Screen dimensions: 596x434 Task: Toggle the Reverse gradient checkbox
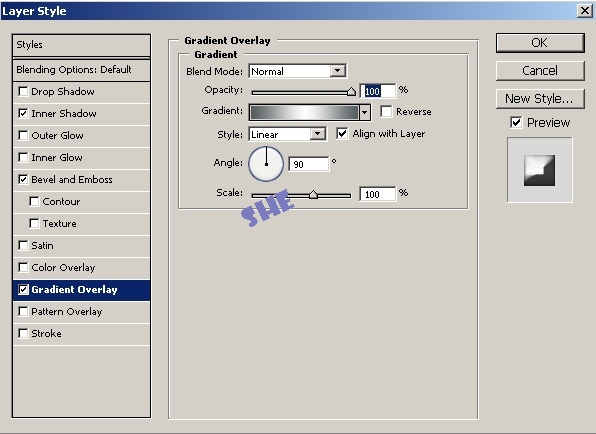click(386, 112)
